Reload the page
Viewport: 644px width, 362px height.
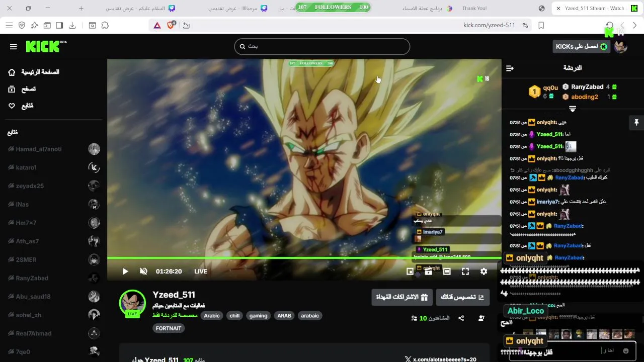point(610,25)
